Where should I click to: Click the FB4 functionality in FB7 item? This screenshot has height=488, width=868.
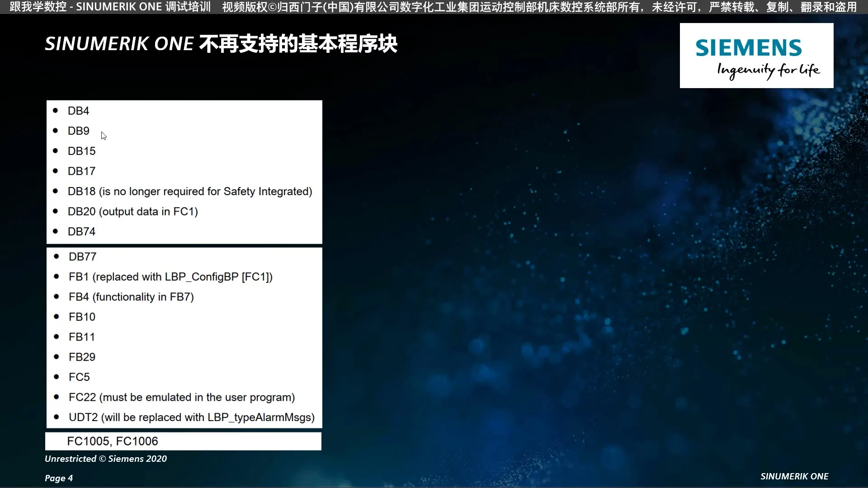pos(132,297)
